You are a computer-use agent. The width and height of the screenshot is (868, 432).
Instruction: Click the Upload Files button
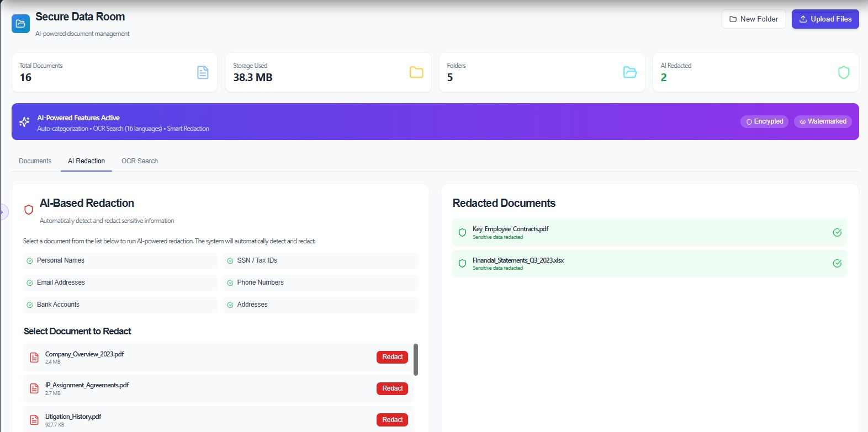click(x=825, y=19)
